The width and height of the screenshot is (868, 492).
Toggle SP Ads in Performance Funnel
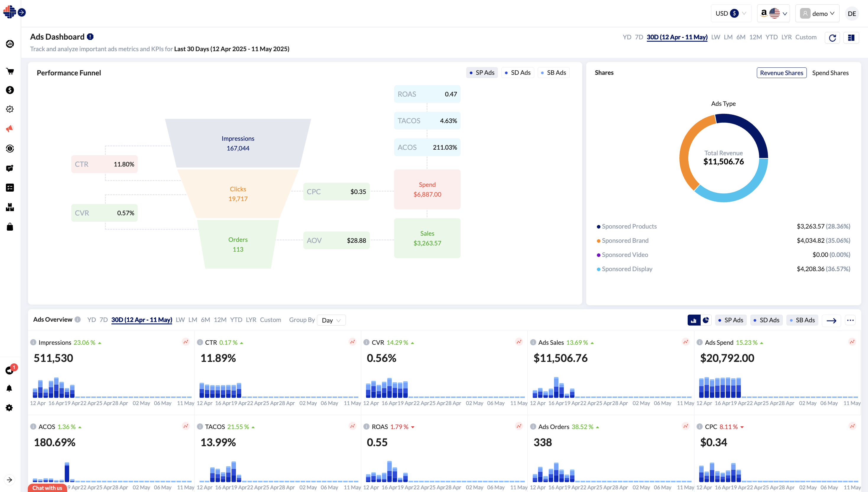tap(482, 73)
